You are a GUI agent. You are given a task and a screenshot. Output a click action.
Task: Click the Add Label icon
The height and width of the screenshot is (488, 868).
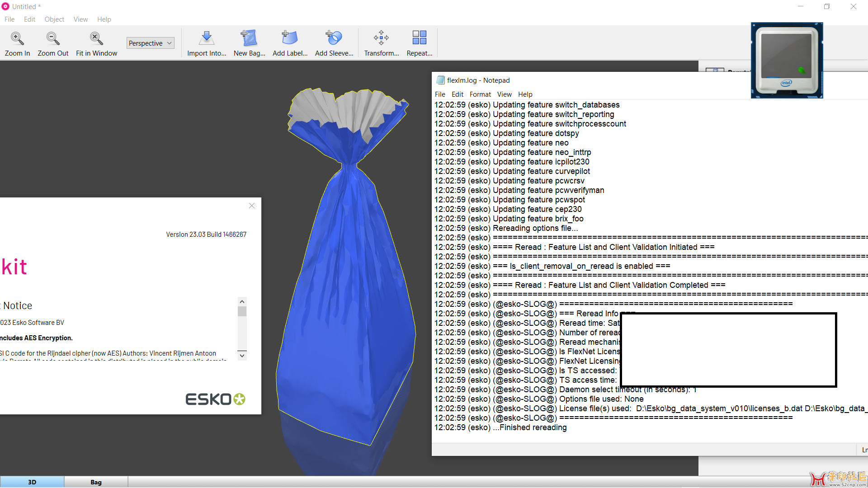coord(290,39)
